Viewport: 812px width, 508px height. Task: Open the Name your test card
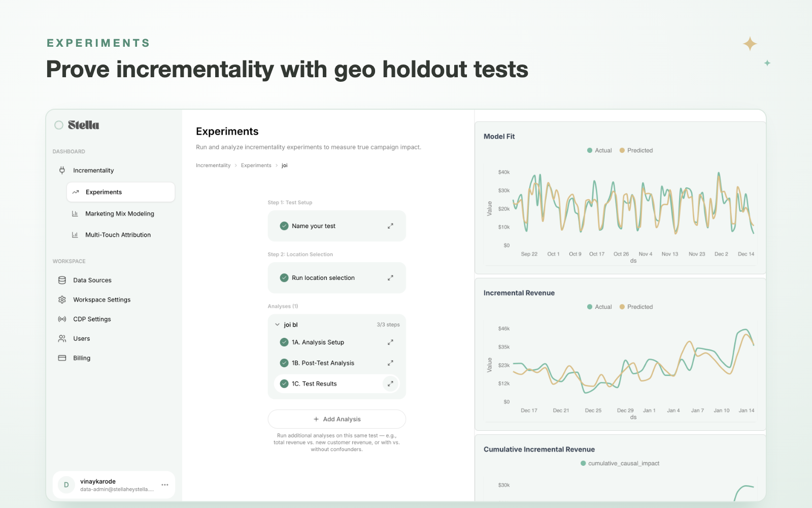point(337,226)
